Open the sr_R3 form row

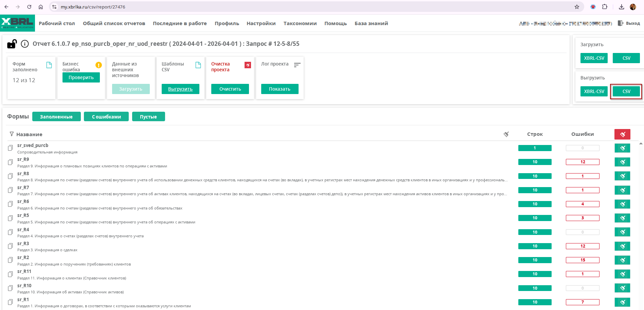coord(23,244)
